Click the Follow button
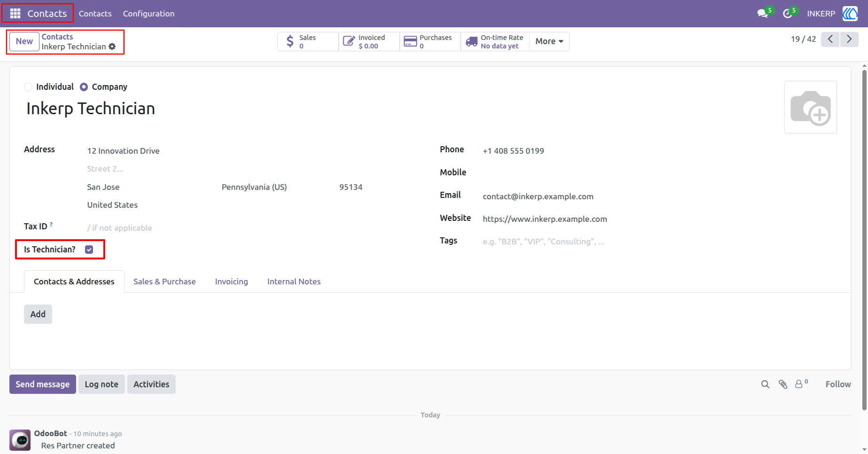 click(x=838, y=384)
